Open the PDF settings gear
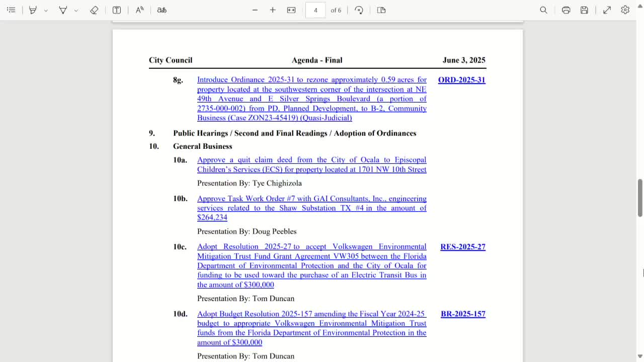Image resolution: width=644 pixels, height=362 pixels. (625, 10)
